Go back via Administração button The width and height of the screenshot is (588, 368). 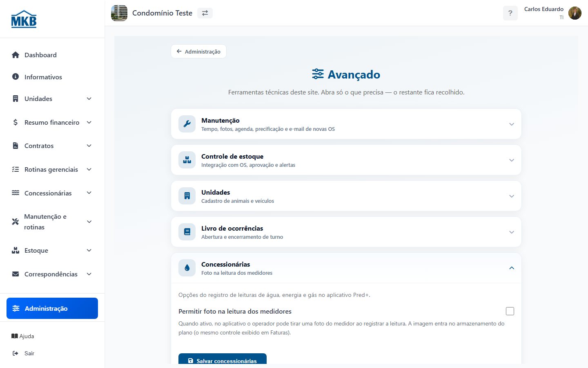pyautogui.click(x=198, y=52)
